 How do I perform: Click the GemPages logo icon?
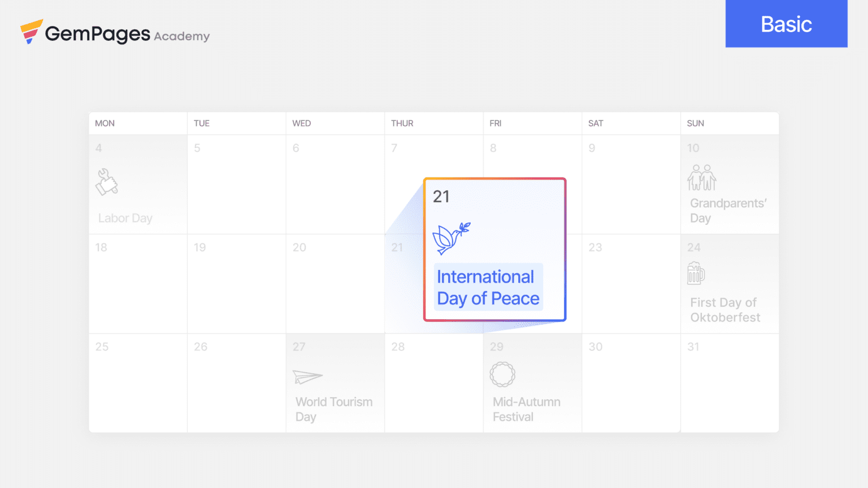pyautogui.click(x=32, y=32)
